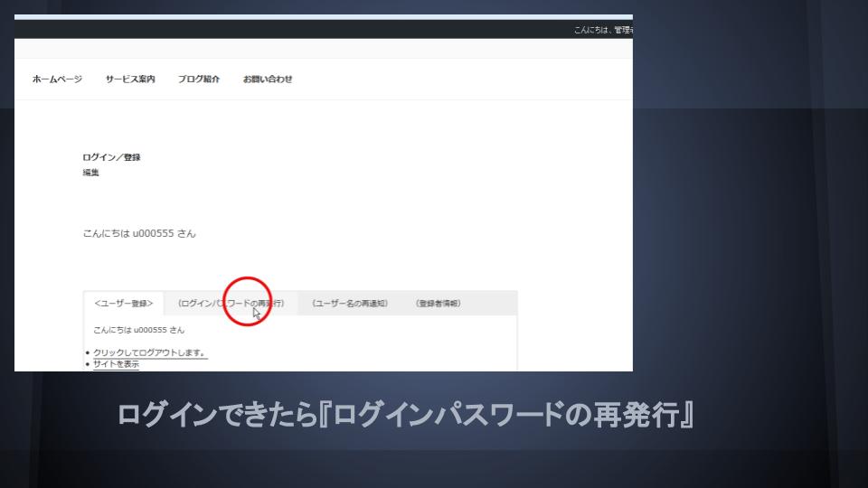Click the ログイン／登録 page heading

coord(111,157)
